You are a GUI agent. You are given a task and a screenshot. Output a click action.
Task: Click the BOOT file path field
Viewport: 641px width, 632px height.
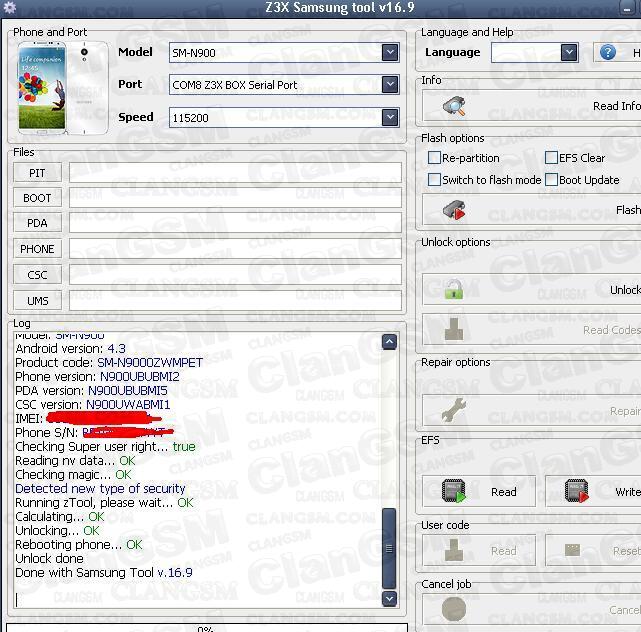tap(235, 198)
